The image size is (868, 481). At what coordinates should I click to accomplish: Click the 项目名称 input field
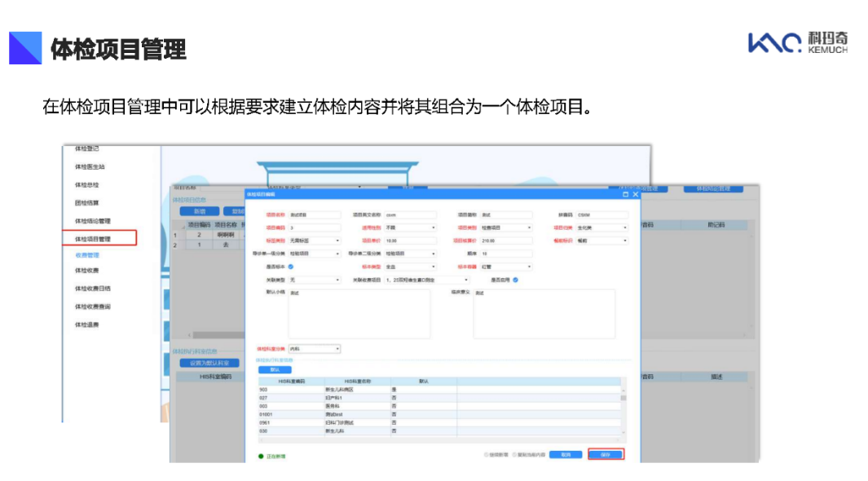pyautogui.click(x=315, y=214)
